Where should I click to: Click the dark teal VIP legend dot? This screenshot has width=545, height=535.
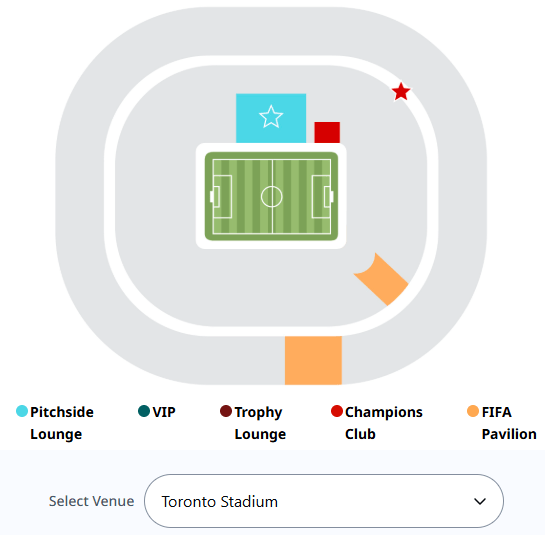point(144,411)
